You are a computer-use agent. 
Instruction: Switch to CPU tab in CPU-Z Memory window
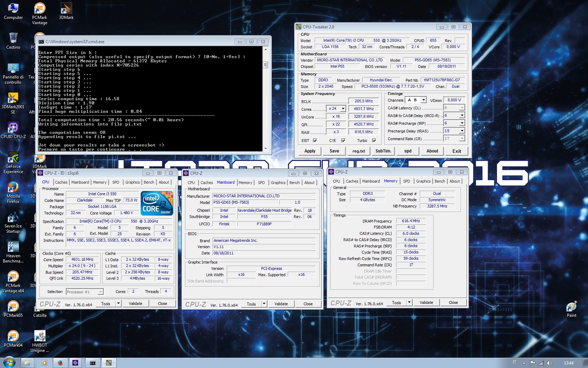pos(336,181)
